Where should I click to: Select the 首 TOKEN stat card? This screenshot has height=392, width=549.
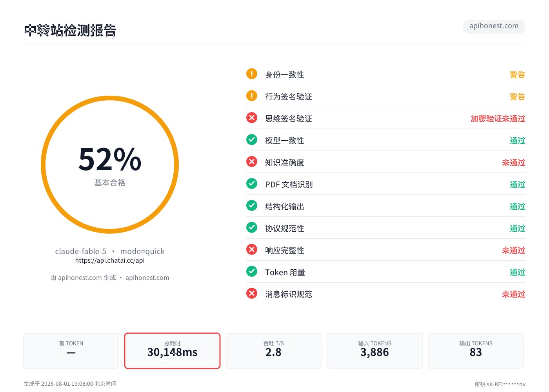71,351
